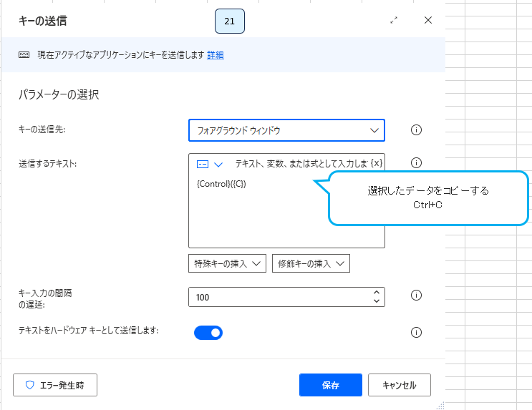Click info icon beside 送信するテキスト
This screenshot has height=410, width=532.
point(416,163)
